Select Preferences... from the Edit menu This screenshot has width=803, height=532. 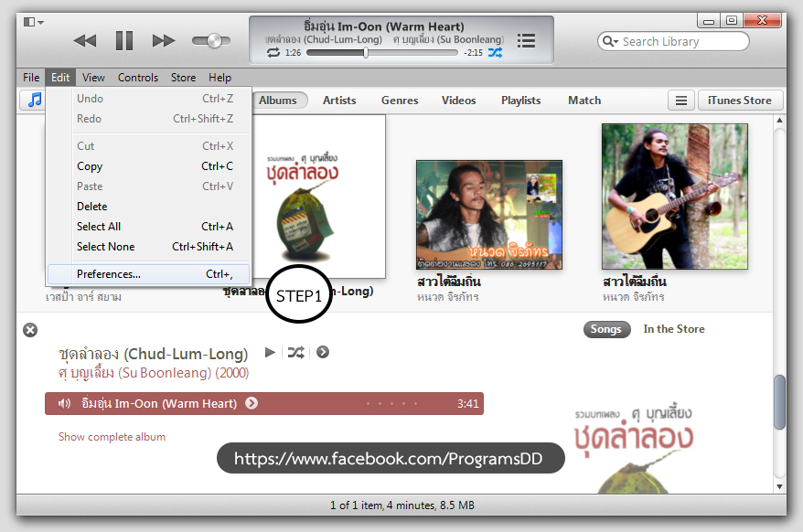tap(109, 274)
